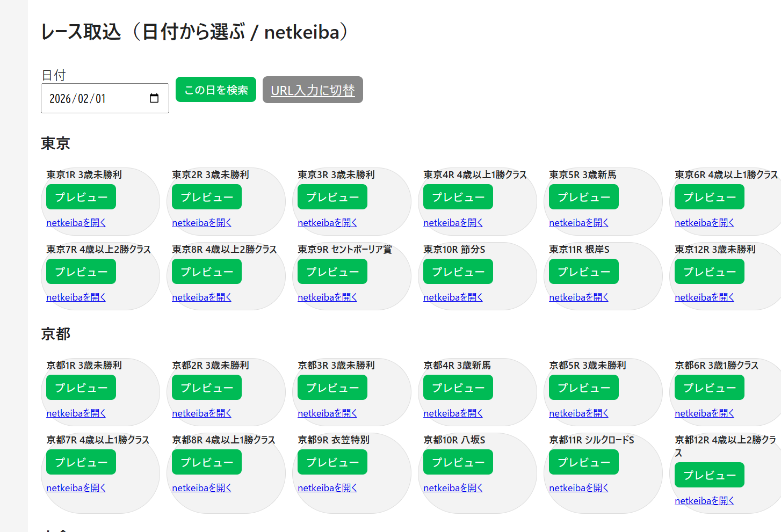Image resolution: width=781 pixels, height=532 pixels.
Task: Preview the 東京9R セントポーリア賞 race
Action: tap(332, 272)
